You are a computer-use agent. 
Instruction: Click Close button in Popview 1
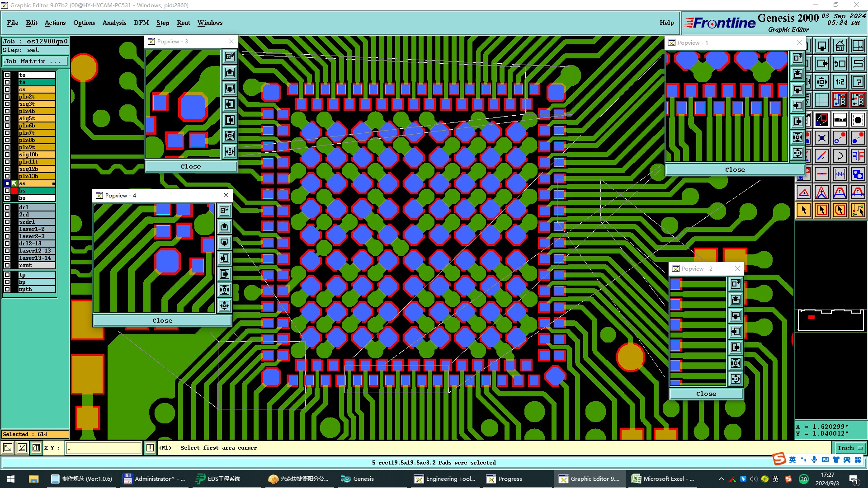pyautogui.click(x=735, y=169)
